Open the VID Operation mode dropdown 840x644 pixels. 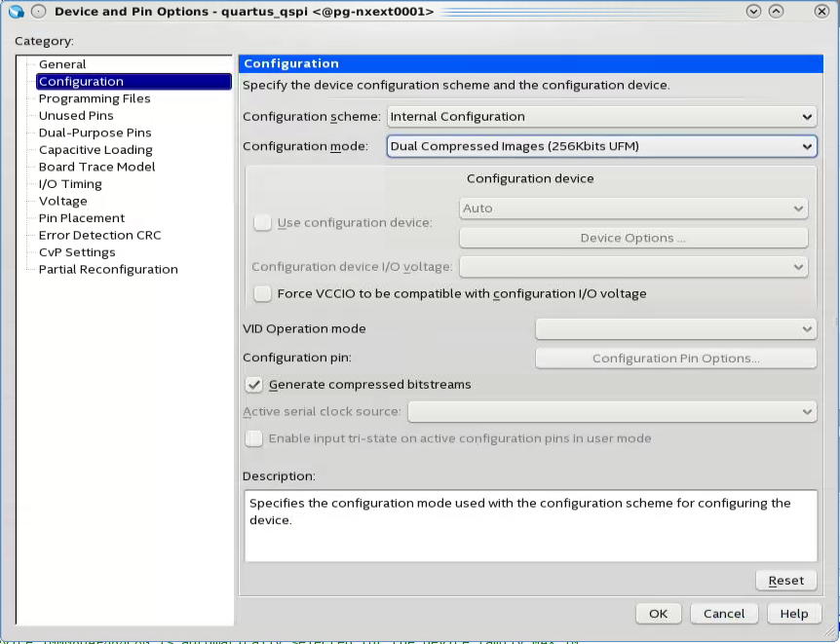click(x=675, y=329)
